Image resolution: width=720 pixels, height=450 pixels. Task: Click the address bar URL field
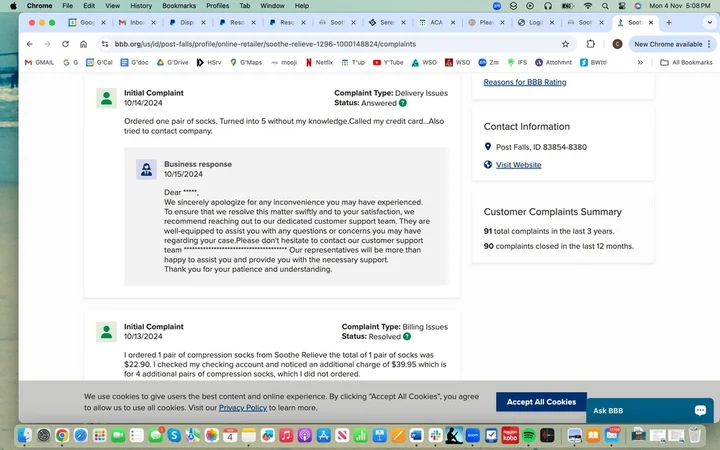pos(300,44)
